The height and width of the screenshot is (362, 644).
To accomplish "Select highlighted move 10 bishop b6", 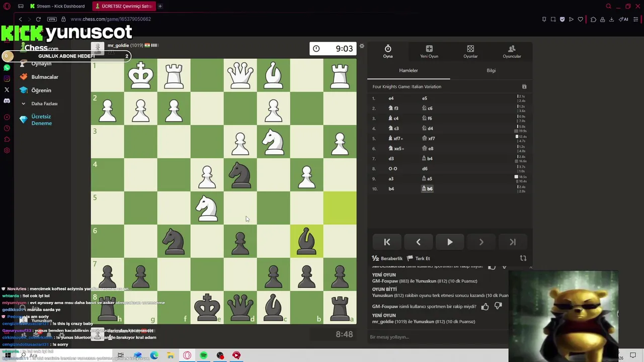I will pyautogui.click(x=427, y=189).
